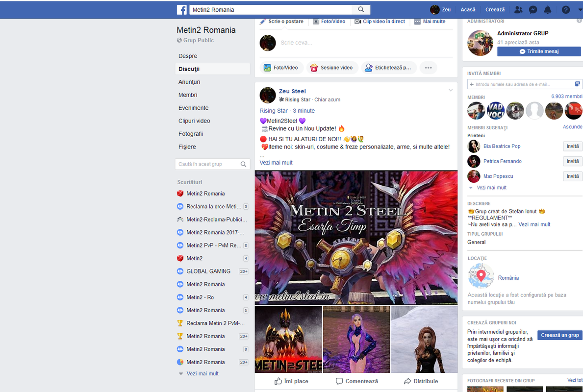Viewport: 583px width, 392px height.
Task: Start a Sesiune video watch party
Action: point(331,68)
